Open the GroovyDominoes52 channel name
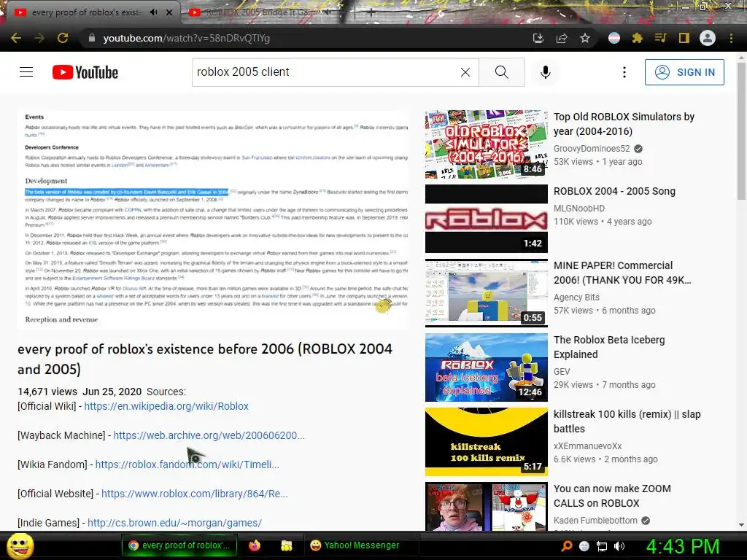The image size is (747, 560). click(592, 149)
